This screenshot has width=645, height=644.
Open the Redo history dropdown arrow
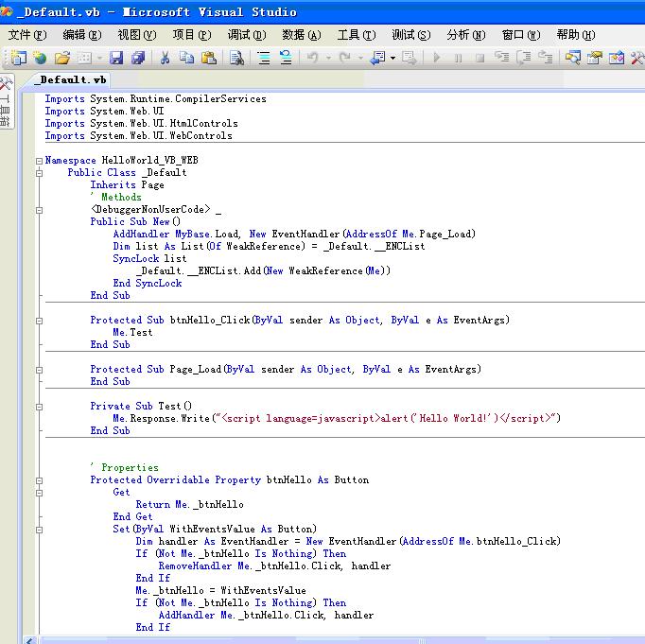click(x=360, y=58)
